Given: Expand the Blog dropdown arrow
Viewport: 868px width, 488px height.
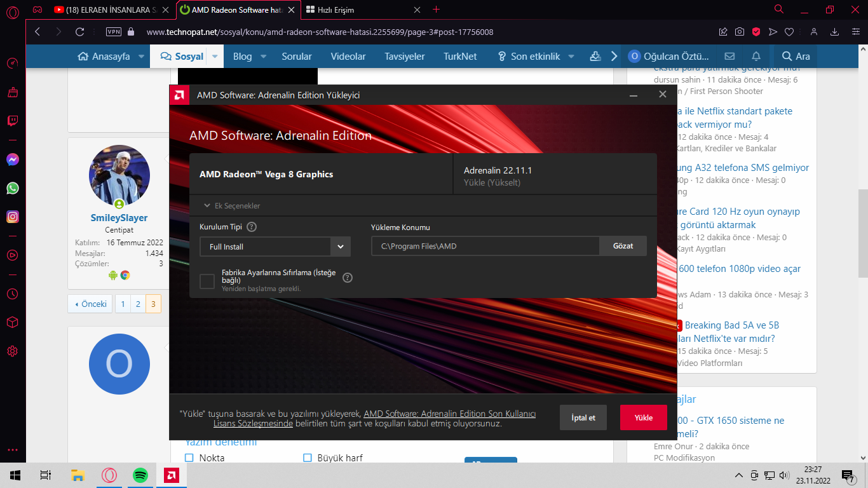Looking at the screenshot, I should (263, 56).
